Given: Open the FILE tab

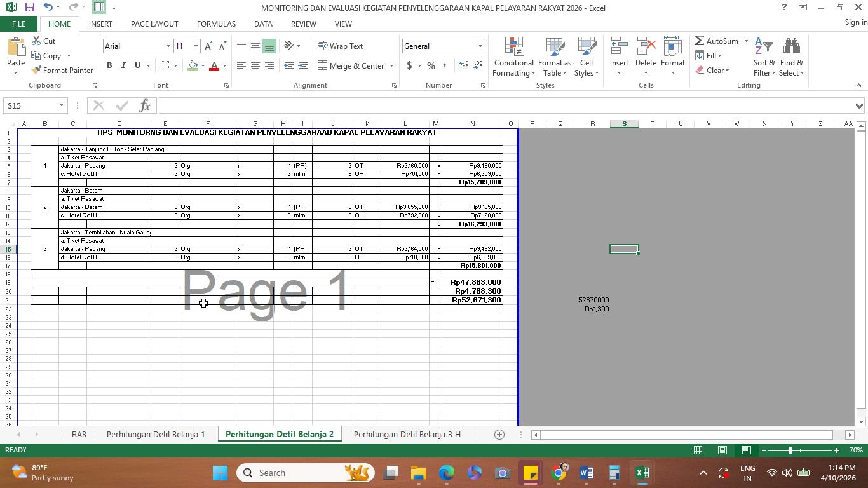Looking at the screenshot, I should (19, 24).
